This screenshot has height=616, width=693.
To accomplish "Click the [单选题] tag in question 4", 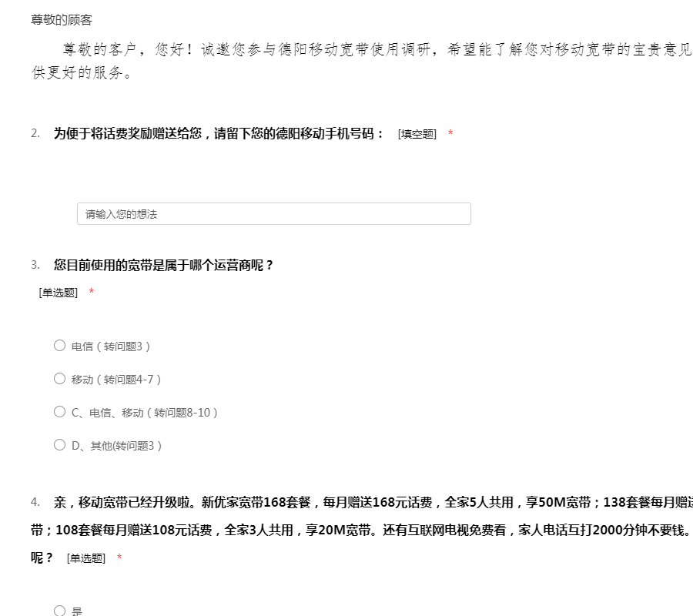I will pos(86,558).
